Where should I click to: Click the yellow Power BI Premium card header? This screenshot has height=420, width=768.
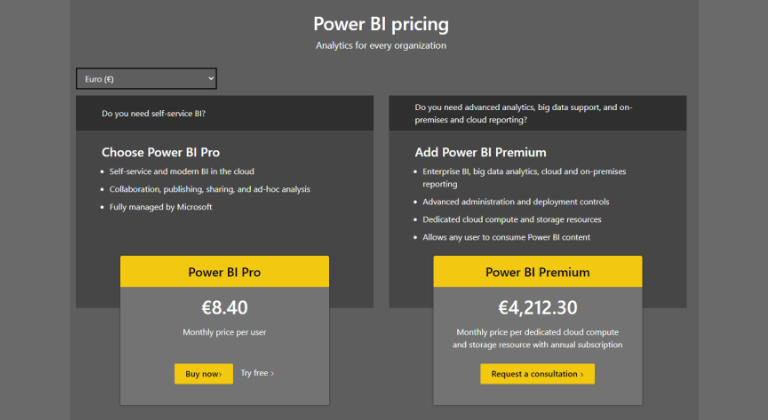537,272
